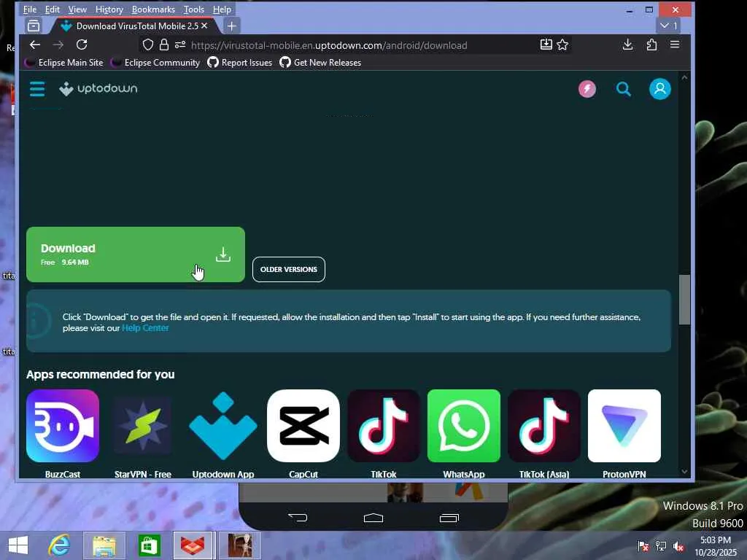Click the tracking protection shield icon

[147, 44]
